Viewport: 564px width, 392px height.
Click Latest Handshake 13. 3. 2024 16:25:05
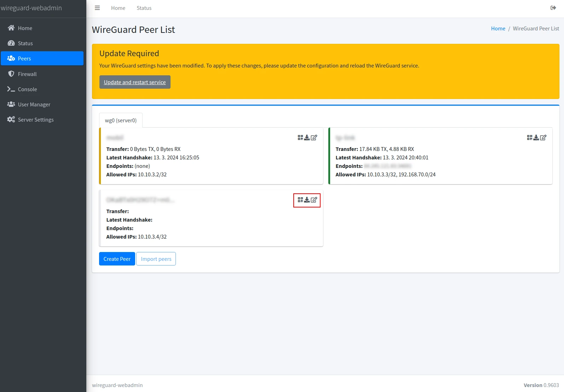(x=153, y=158)
